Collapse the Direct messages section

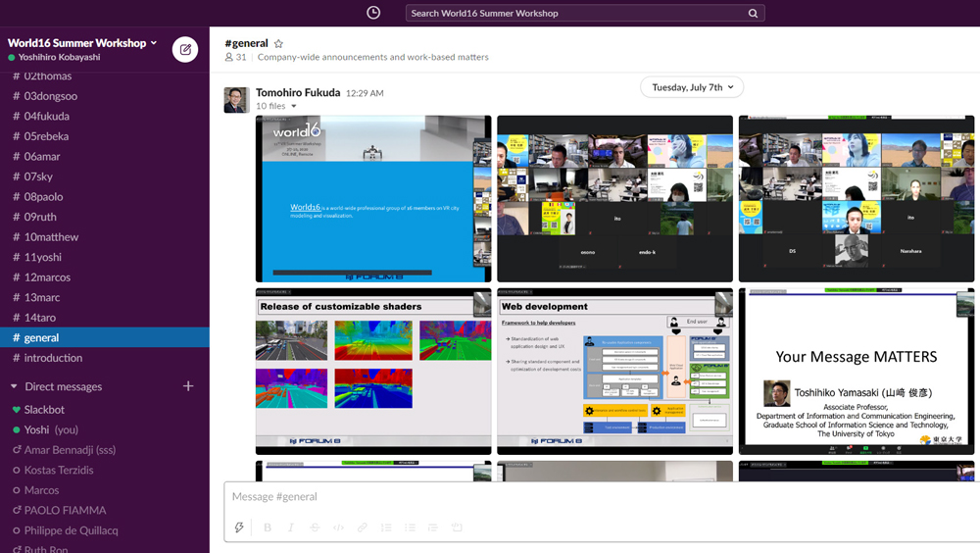[x=14, y=386]
